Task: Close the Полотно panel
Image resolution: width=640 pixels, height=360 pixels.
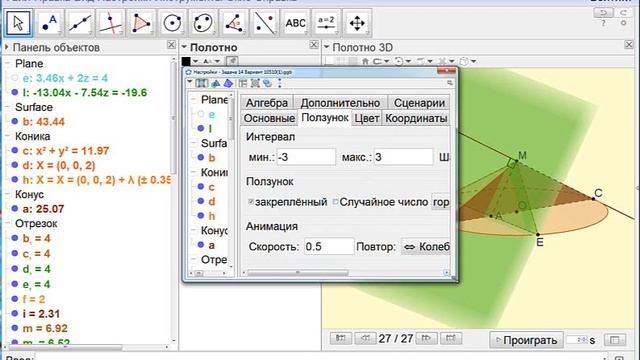Action: click(313, 44)
